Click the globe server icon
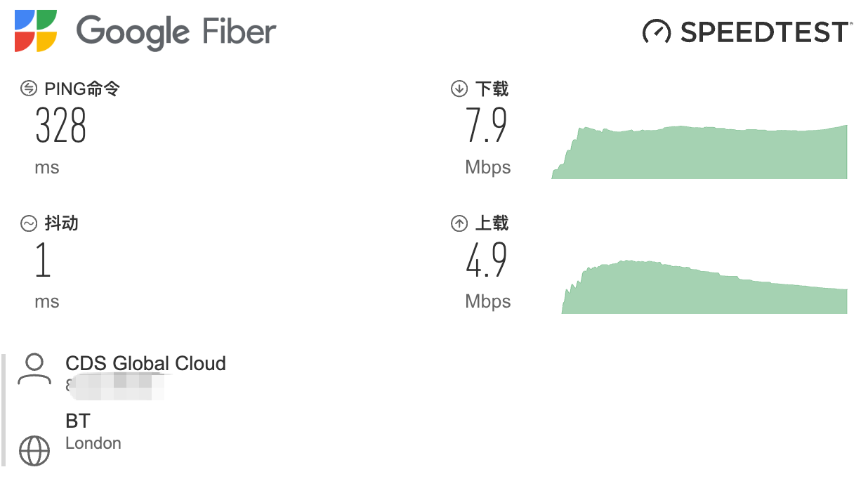This screenshot has height=479, width=868. (34, 450)
